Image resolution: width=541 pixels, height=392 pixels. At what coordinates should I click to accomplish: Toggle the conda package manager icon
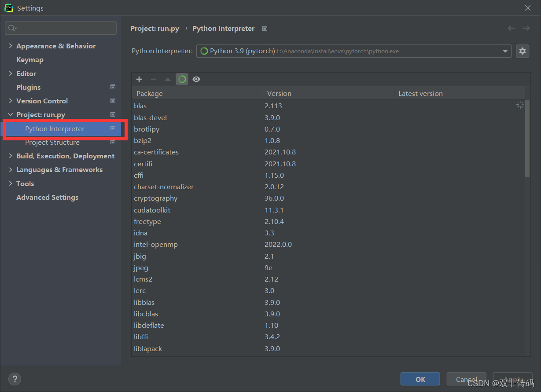point(182,79)
